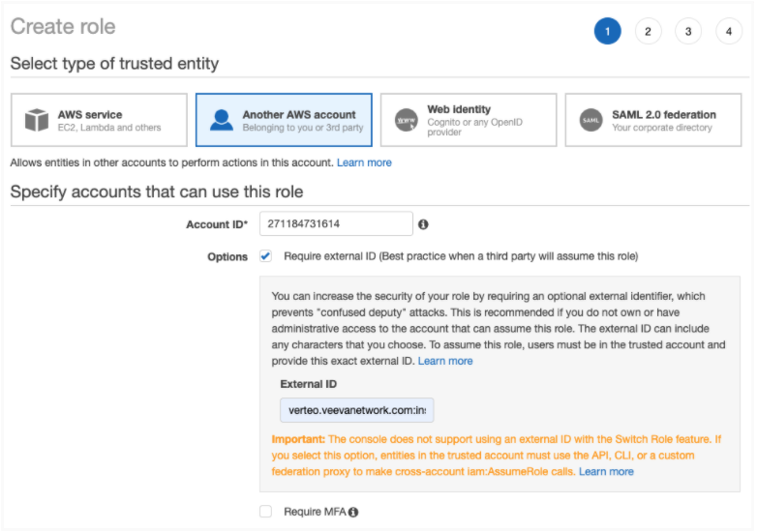The image size is (757, 532).
Task: Enable the Require MFA checkbox
Action: (266, 511)
